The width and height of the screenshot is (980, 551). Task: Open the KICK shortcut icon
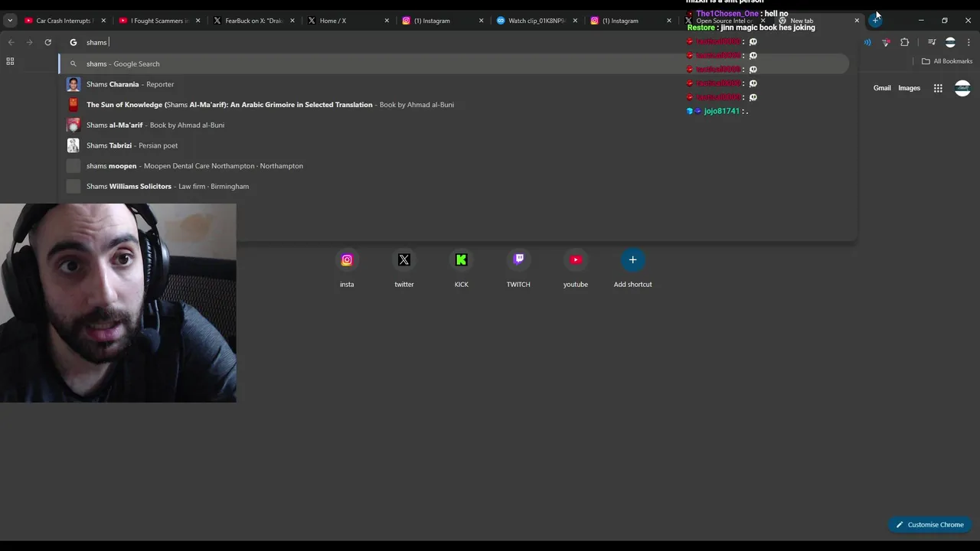(461, 260)
